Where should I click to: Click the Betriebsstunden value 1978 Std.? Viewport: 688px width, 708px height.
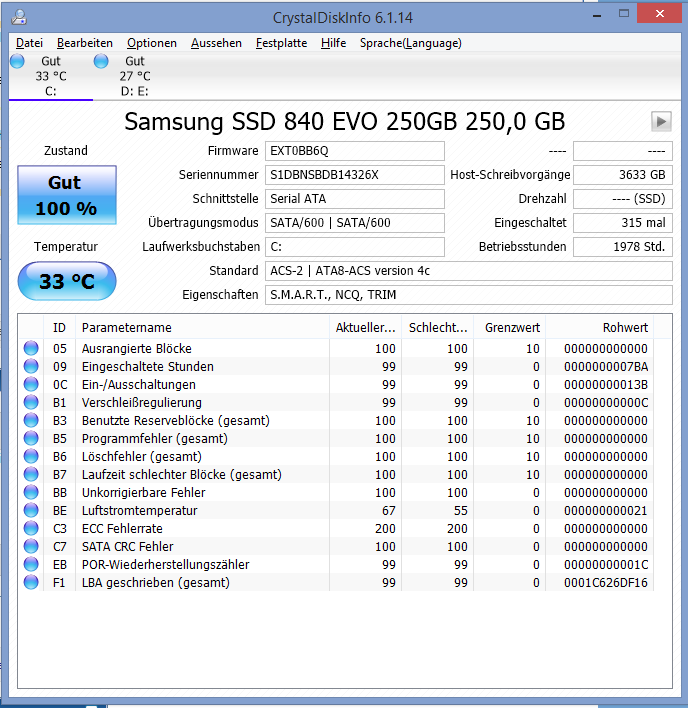[623, 247]
